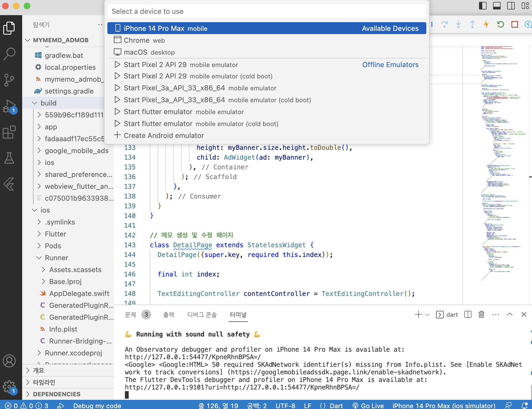Start Pixel 2 API 29 cold boot emulator
Screen dimensions: 532x409
[267, 76]
